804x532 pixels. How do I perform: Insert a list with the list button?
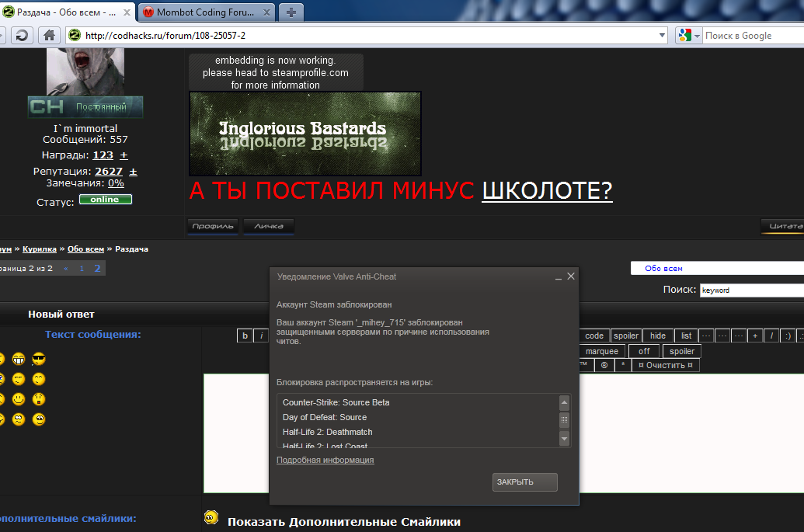[x=686, y=336]
